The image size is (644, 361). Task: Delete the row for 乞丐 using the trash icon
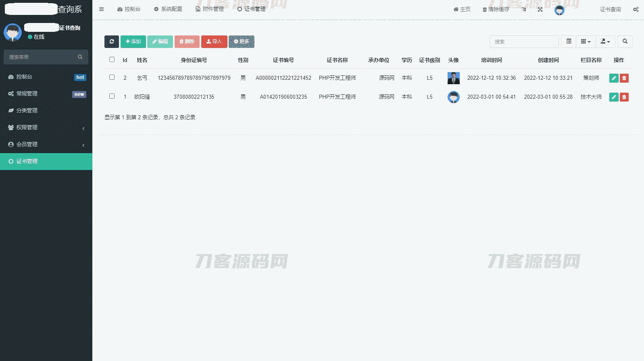click(x=624, y=78)
